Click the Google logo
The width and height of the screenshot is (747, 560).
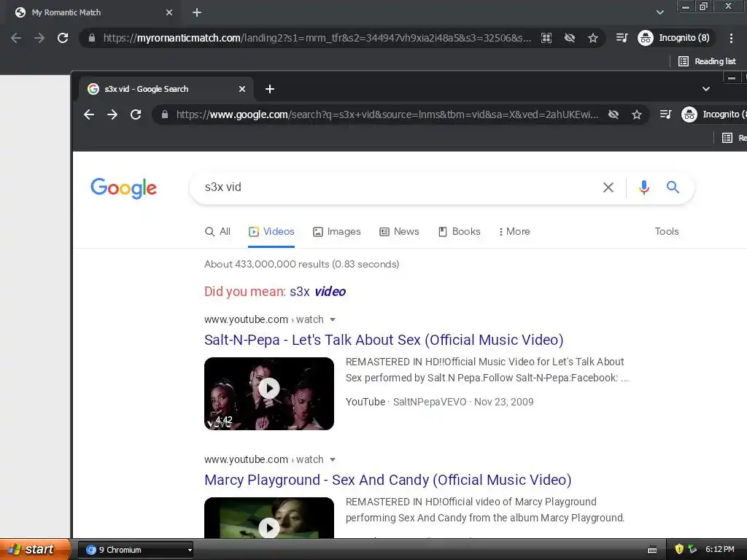(124, 189)
